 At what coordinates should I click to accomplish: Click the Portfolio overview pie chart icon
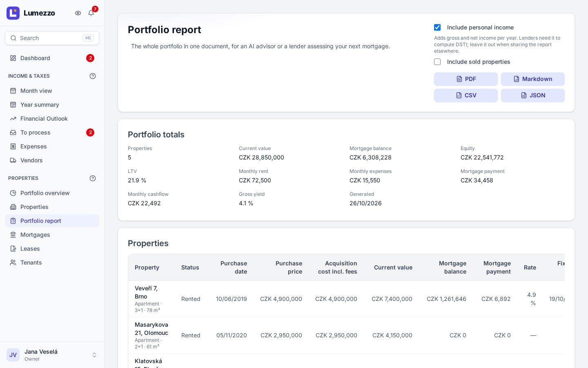click(13, 193)
